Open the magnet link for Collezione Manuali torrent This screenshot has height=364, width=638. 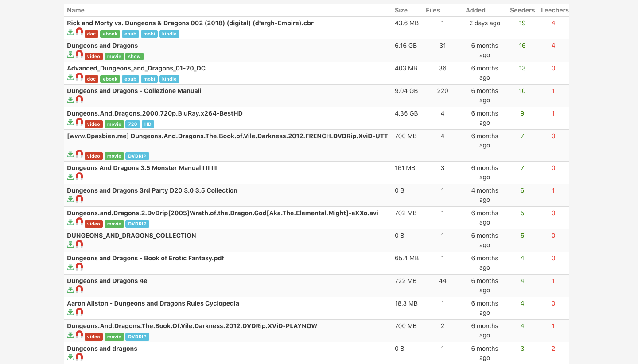pos(79,99)
